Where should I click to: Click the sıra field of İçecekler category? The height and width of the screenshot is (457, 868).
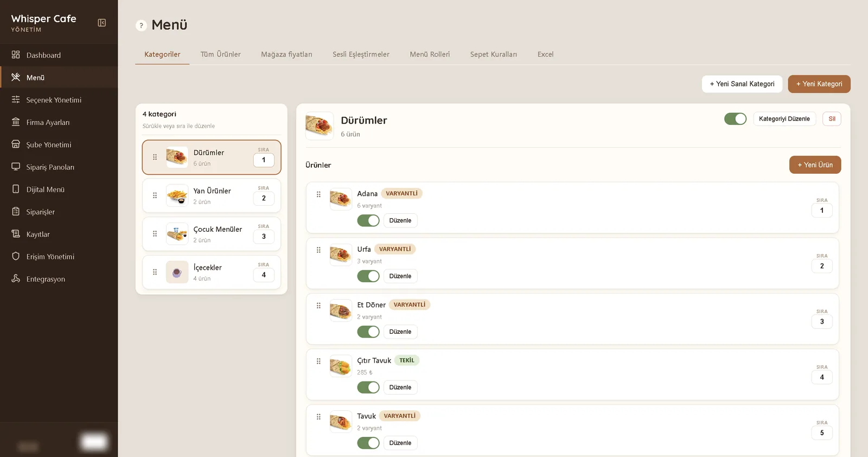pos(264,275)
